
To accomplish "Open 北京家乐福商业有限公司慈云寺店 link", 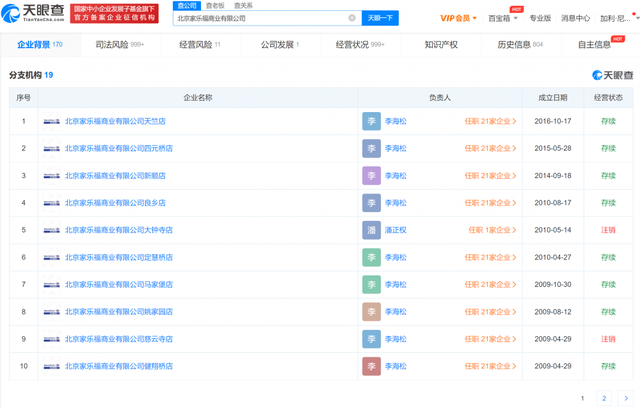I will pyautogui.click(x=119, y=339).
